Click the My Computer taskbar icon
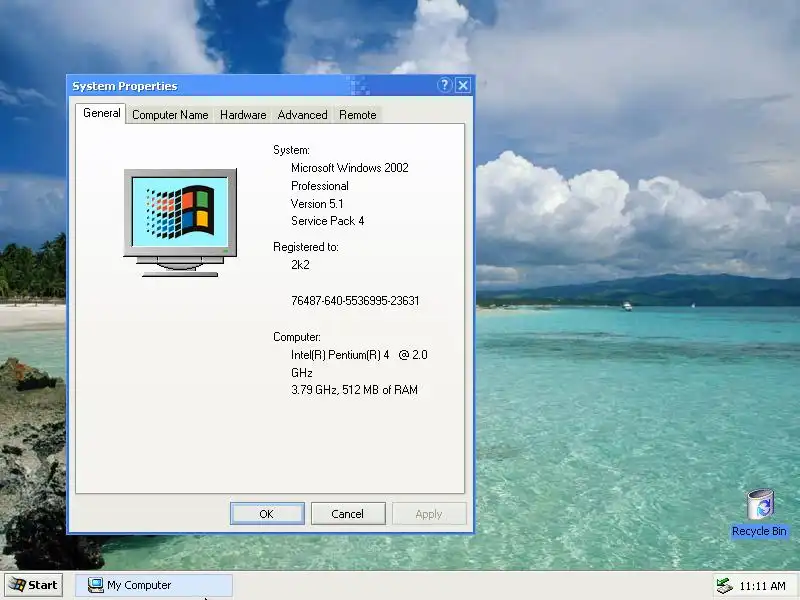Viewport: 800px width, 600px height. [95, 585]
